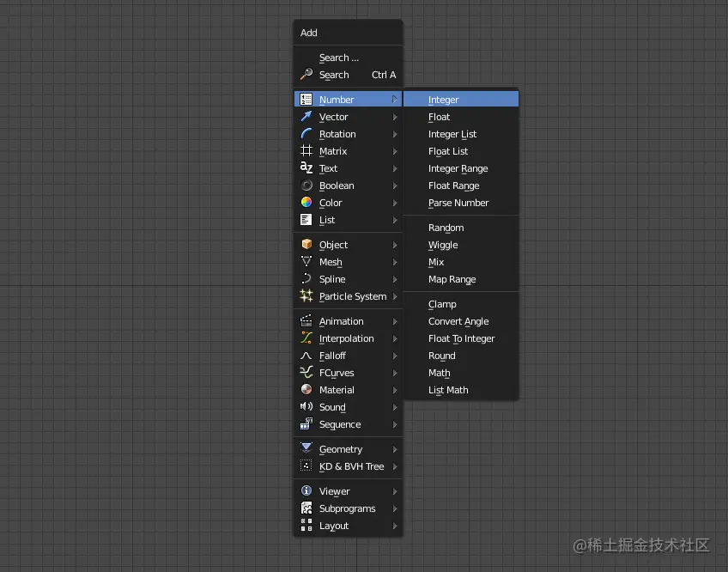Click the FCurves icon
This screenshot has width=728, height=572.
click(306, 372)
